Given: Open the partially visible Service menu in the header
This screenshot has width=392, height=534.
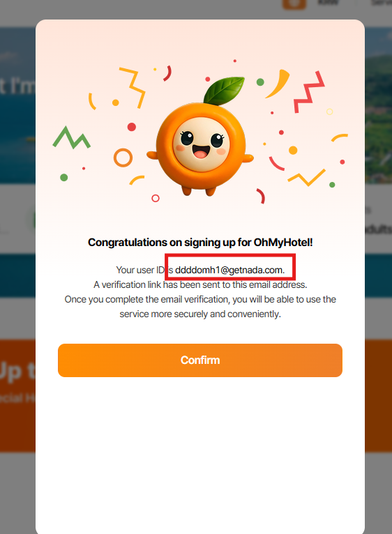Looking at the screenshot, I should (382, 3).
